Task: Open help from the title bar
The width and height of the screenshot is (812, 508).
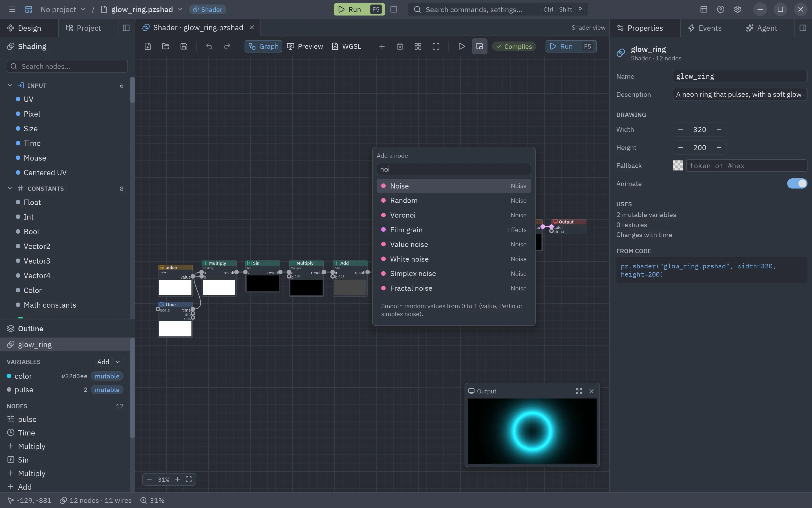Action: (720, 9)
